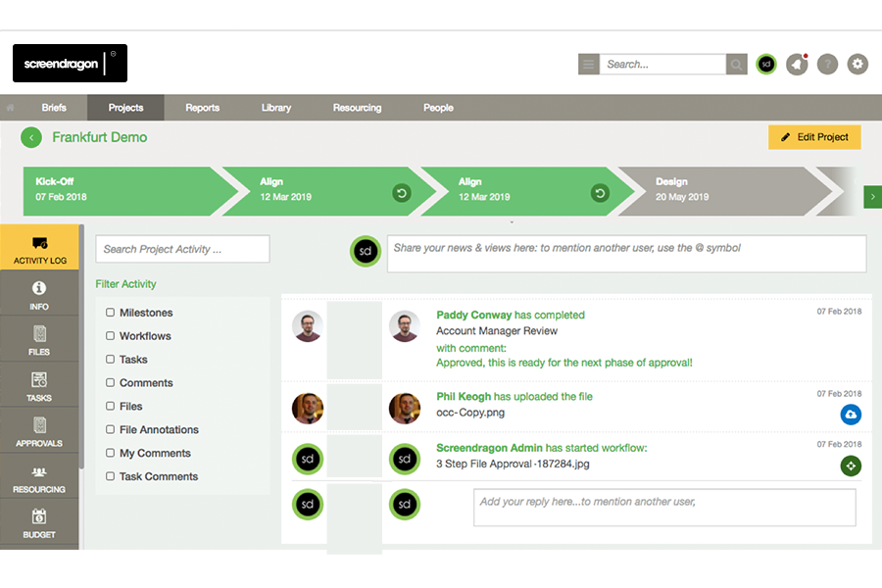Open notifications from the bell icon
The image size is (882, 588).
pos(797,64)
